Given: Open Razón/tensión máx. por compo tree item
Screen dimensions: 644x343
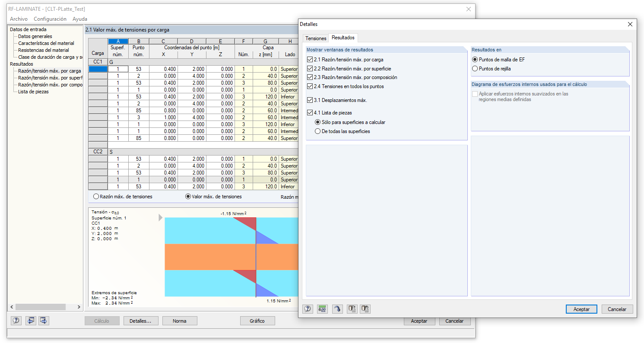Looking at the screenshot, I should (50, 85).
